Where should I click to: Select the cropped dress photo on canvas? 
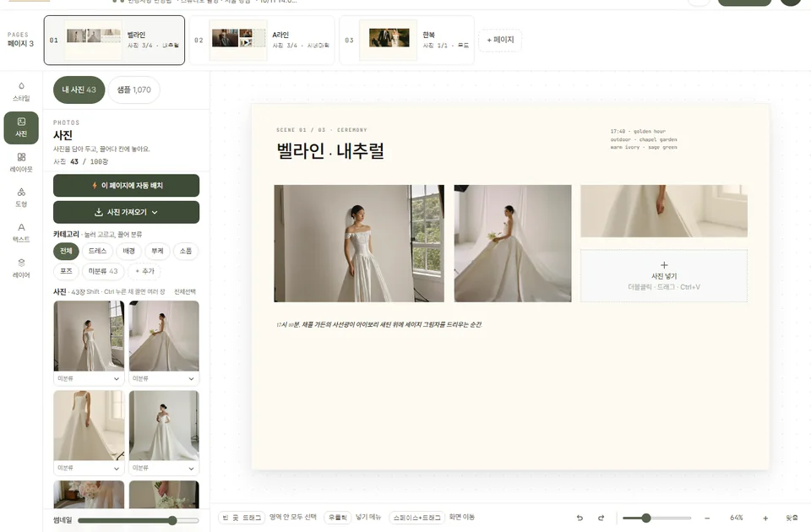pos(664,211)
